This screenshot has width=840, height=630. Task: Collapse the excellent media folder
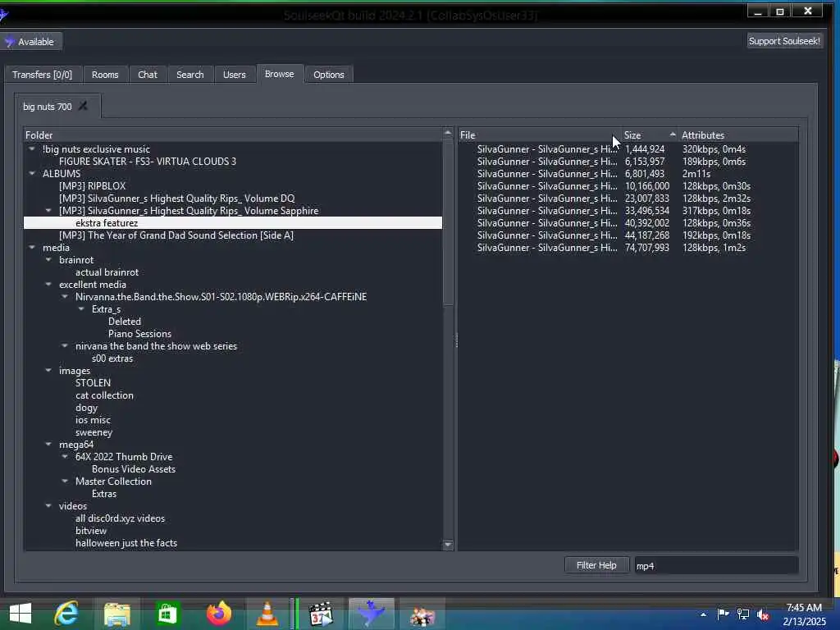coord(48,285)
